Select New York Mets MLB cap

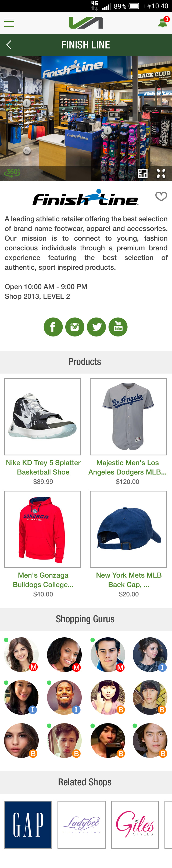pyautogui.click(x=128, y=544)
